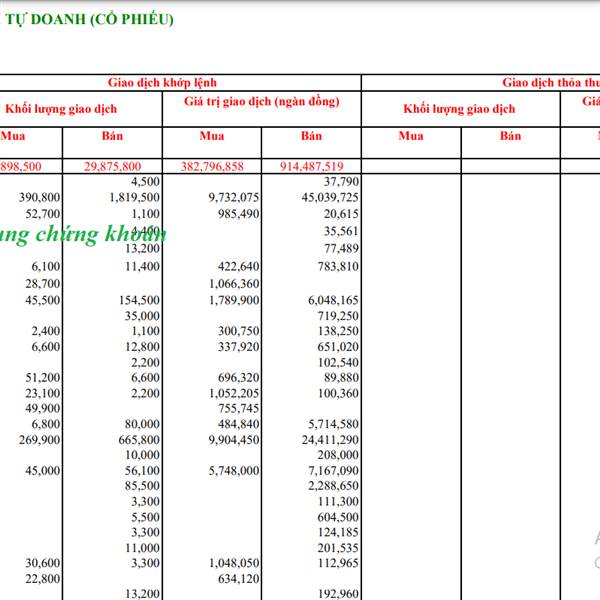Select the cell showing 45,039,725
Viewport: 600px width, 600px height.
(x=330, y=197)
